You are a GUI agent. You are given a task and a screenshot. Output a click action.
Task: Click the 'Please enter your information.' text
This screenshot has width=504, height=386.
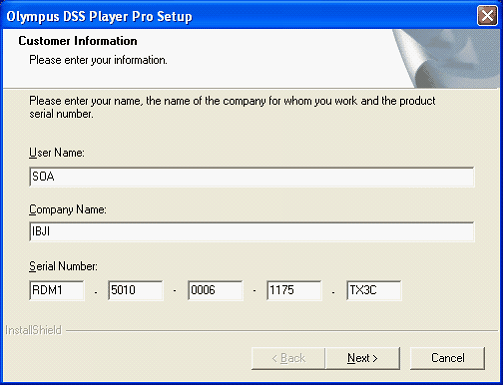point(98,60)
